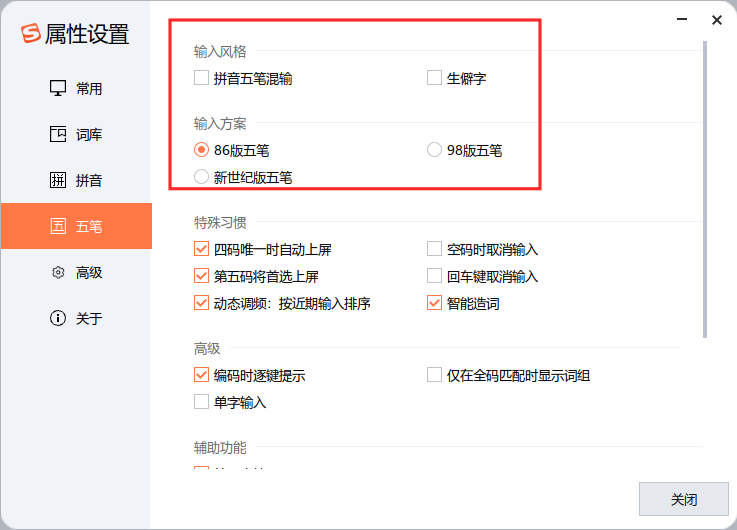The height and width of the screenshot is (530, 737).
Task: Click the 高级 section heading in the settings pane
Action: pos(207,349)
